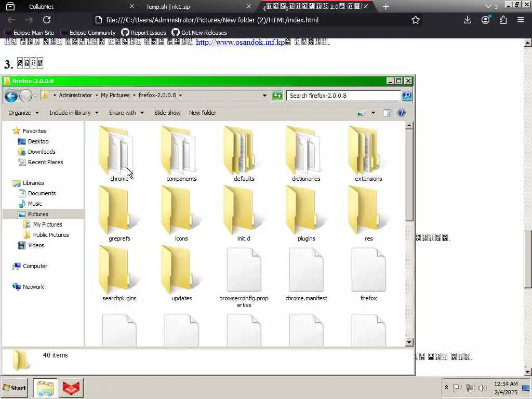Open the address bar history dropdown
Viewport: 532px width, 399px height.
point(264,96)
